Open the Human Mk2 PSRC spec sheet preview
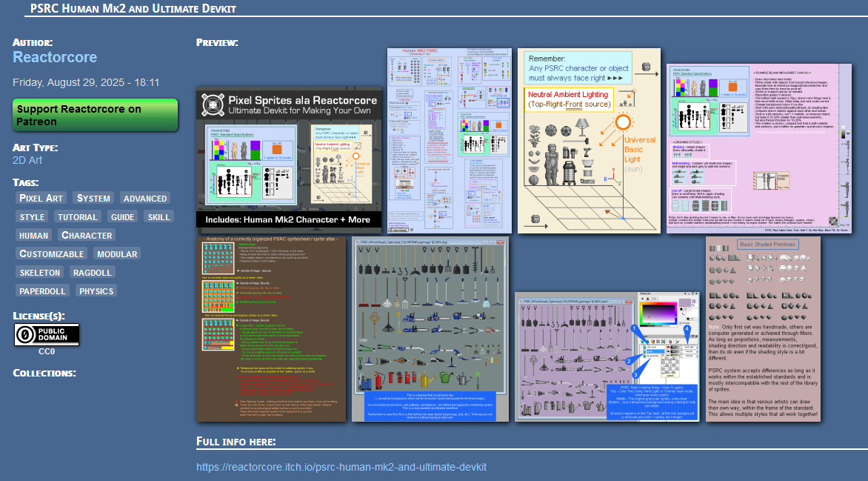This screenshot has width=868, height=481. tap(450, 141)
